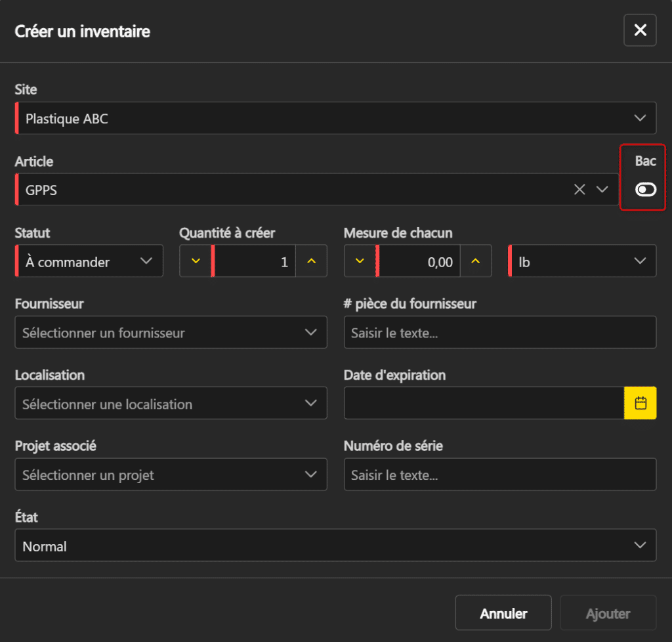Increase the Mesure de chacun value

[x=476, y=261]
